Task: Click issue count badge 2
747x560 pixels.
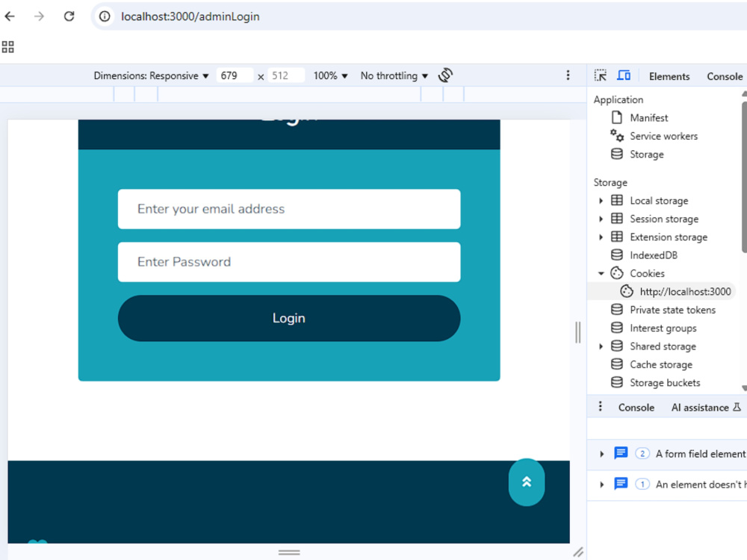Action: pos(642,453)
